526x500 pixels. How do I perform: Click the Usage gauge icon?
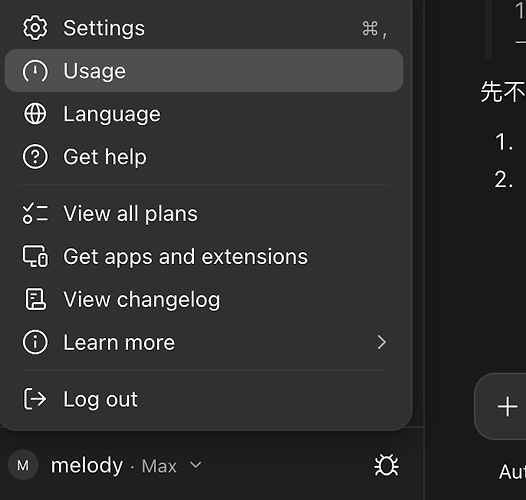pyautogui.click(x=35, y=71)
